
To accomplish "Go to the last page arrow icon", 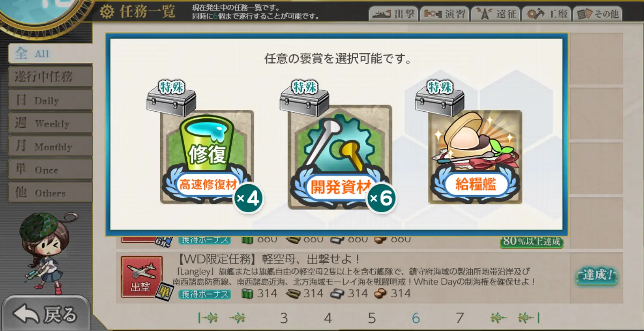I will (x=529, y=318).
